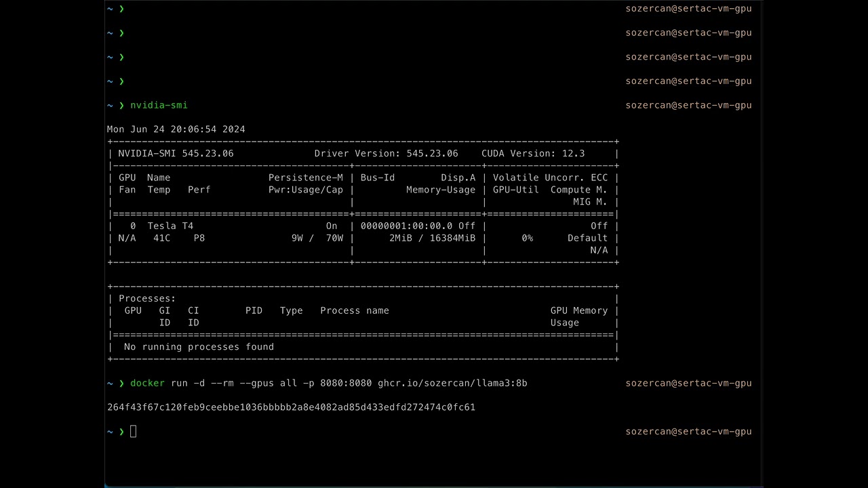Click the Default compute mode value

tap(588, 238)
